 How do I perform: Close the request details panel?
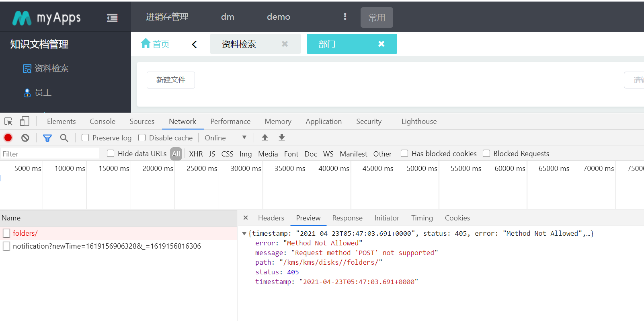point(246,218)
